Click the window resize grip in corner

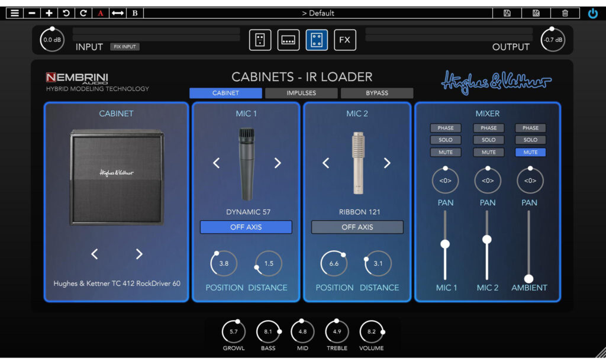coord(601,352)
